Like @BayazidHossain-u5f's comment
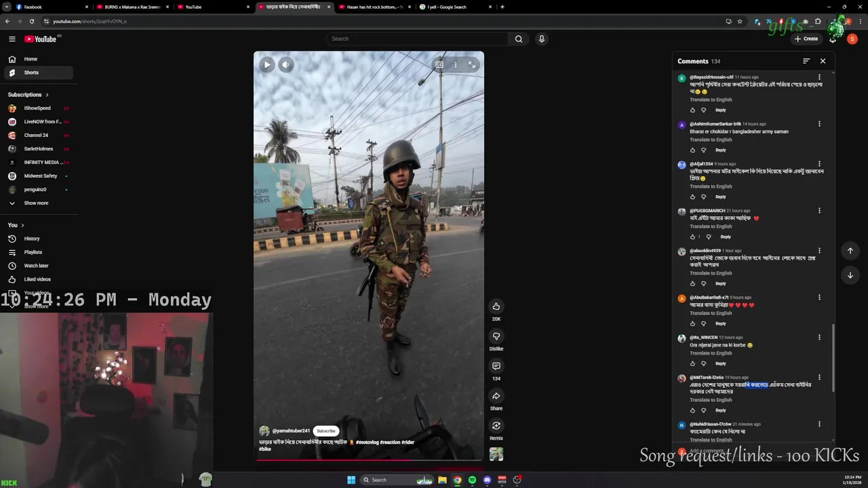Screen dimensions: 868x488 click(x=692, y=110)
